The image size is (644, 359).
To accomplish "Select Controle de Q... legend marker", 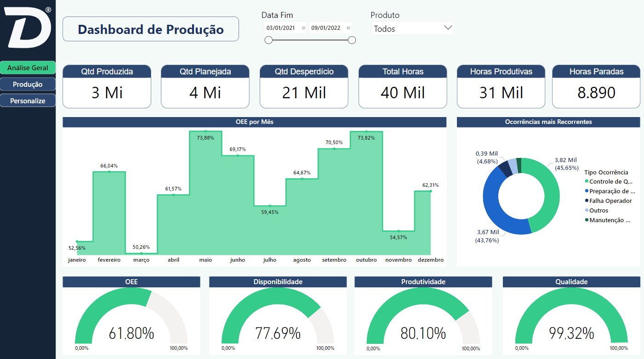I will (x=587, y=182).
